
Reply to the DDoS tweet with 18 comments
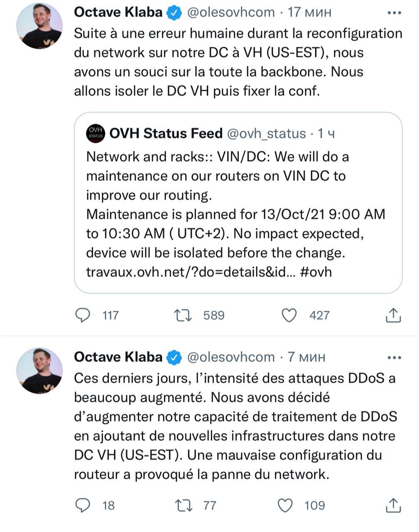[x=82, y=505]
